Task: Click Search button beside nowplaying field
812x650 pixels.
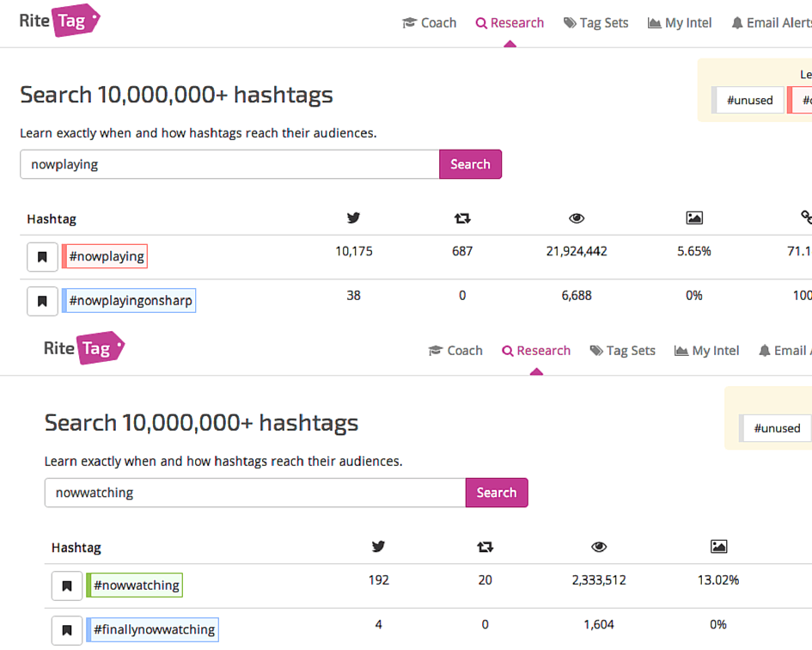Action: coord(470,164)
